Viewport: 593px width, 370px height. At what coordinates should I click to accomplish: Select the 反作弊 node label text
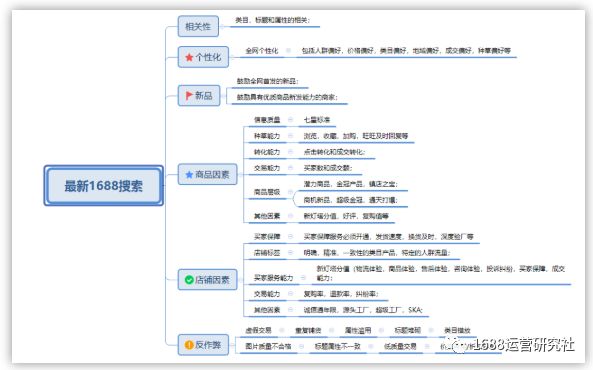[208, 345]
